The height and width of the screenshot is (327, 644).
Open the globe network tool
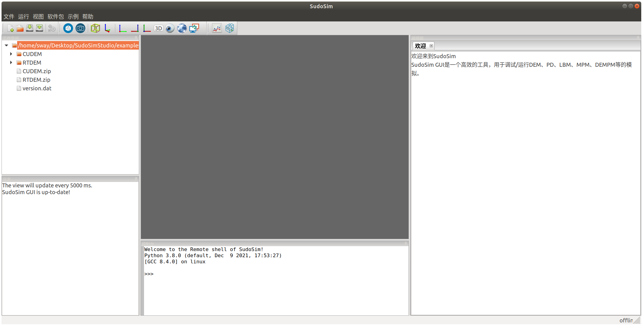coord(182,28)
